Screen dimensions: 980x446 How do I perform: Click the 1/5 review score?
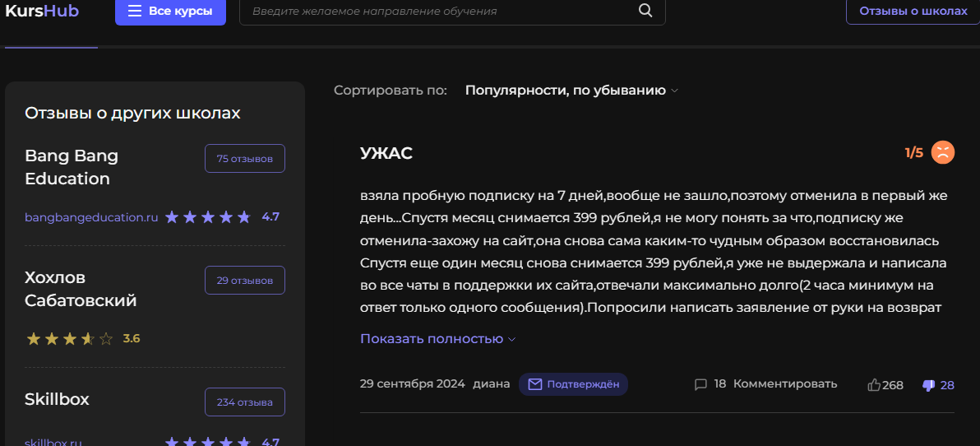pos(913,153)
